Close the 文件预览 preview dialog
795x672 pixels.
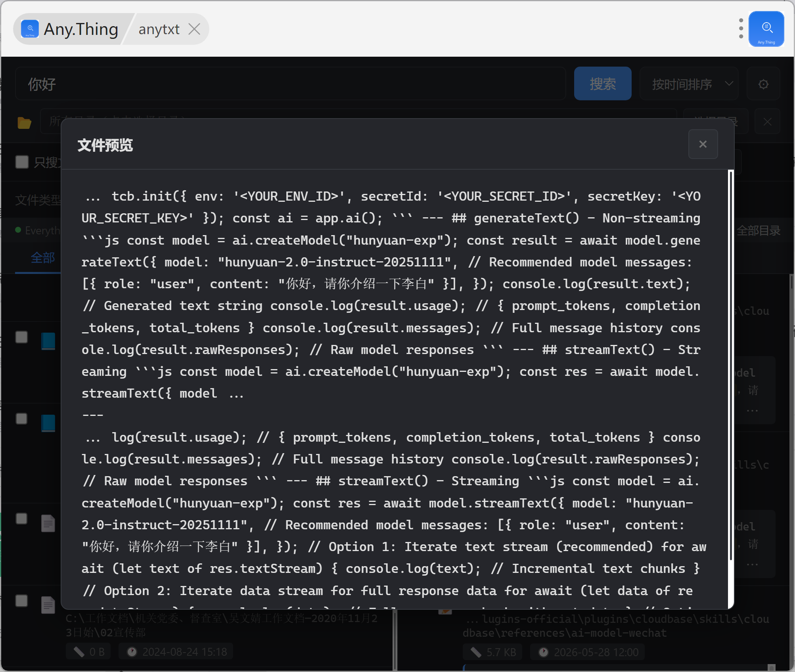[x=703, y=144]
